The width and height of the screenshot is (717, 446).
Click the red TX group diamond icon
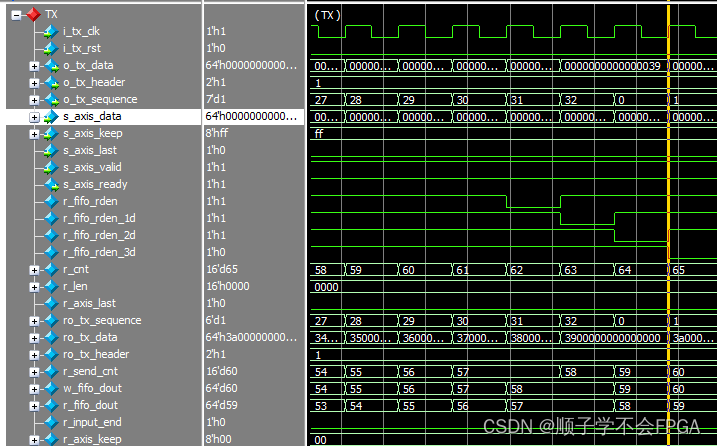33,15
